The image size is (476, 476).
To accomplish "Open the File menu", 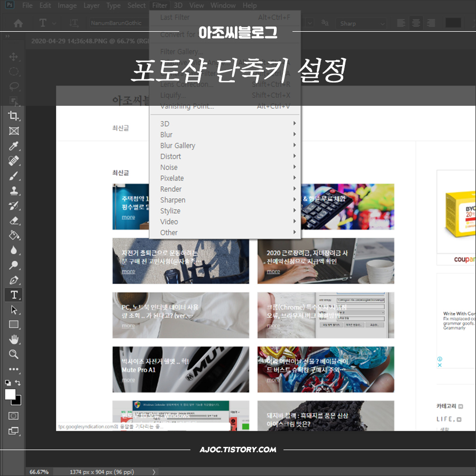I will click(28, 5).
